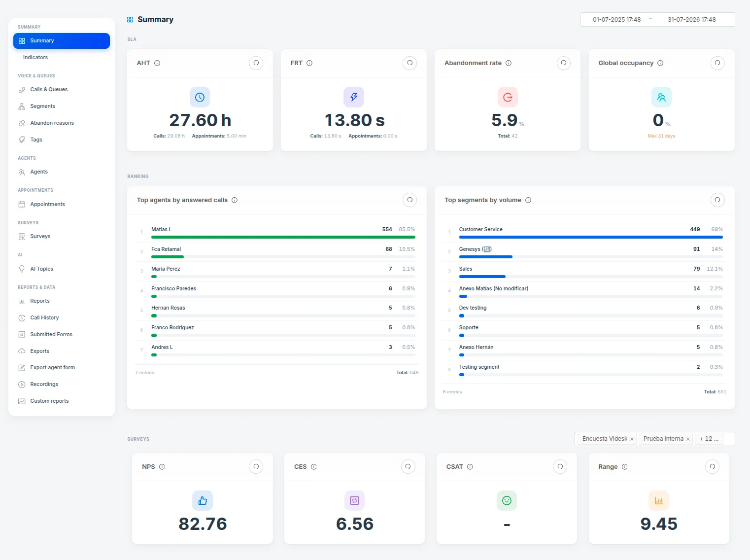Select the Sales segment row
The height and width of the screenshot is (560, 750).
pos(584,272)
